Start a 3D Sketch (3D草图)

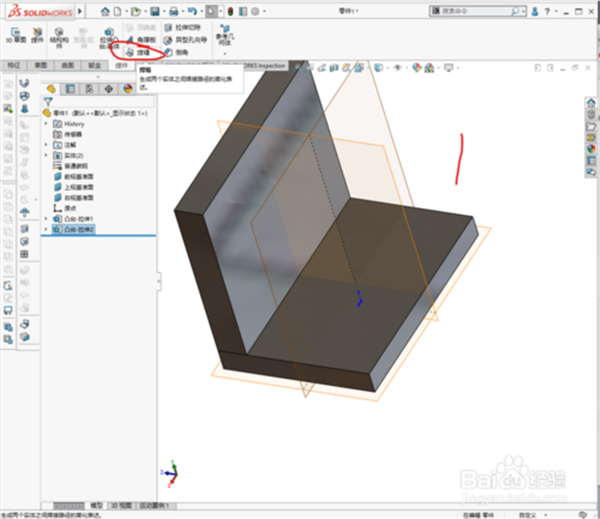pyautogui.click(x=16, y=35)
